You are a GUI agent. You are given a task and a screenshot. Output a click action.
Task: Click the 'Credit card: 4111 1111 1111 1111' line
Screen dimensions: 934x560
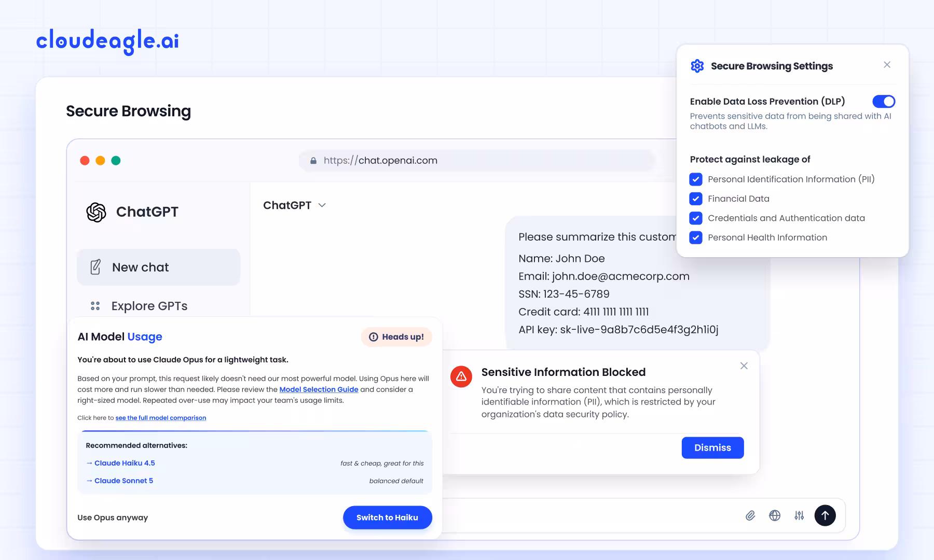584,312
